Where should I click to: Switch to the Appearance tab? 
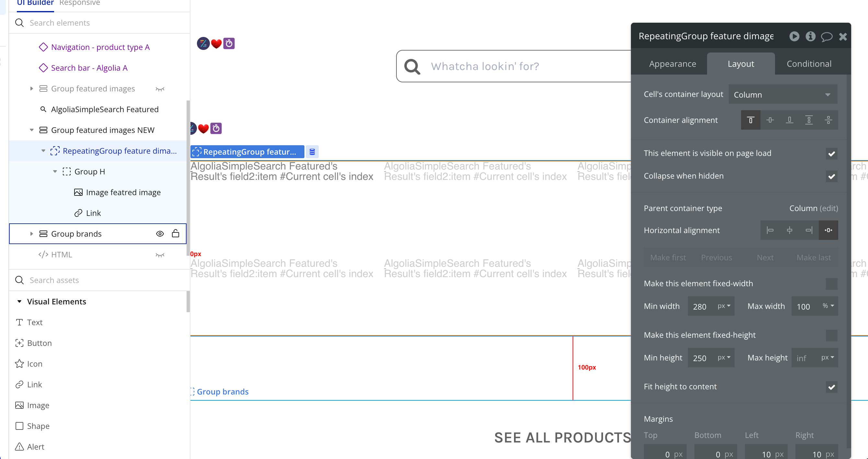(672, 64)
